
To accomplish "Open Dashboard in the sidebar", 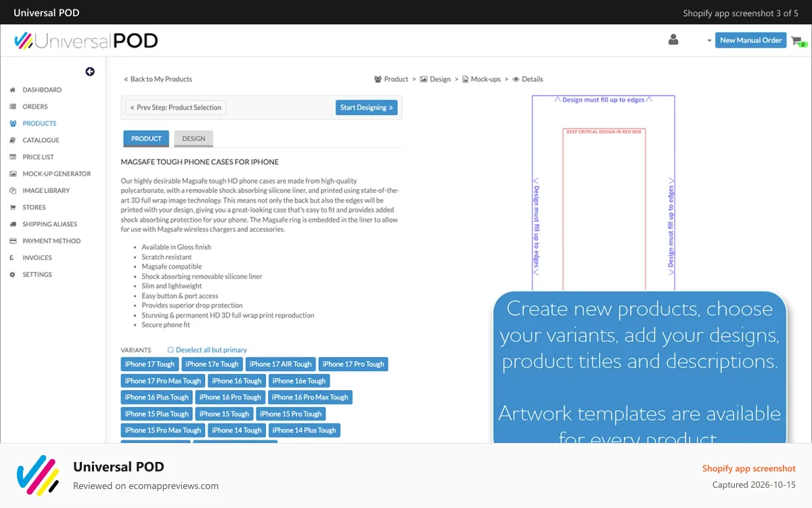I will pos(42,90).
